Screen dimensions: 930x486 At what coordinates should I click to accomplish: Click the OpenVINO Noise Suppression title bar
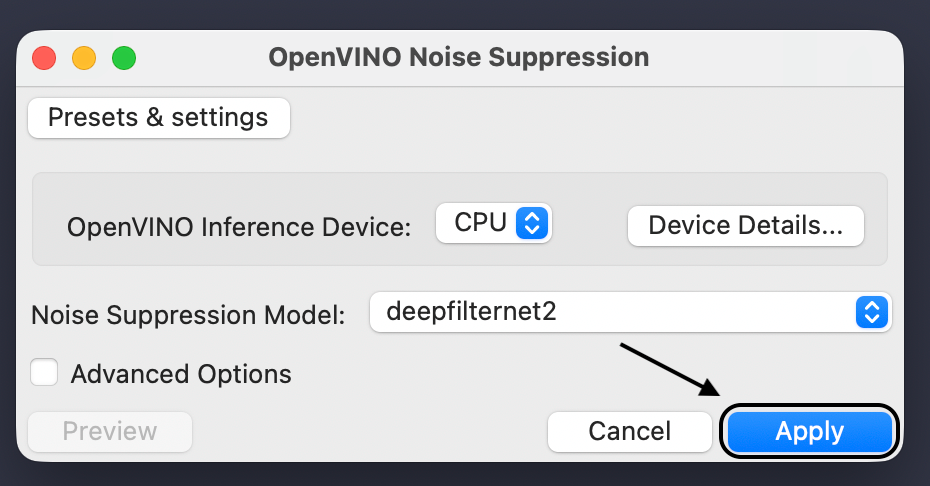coord(459,57)
